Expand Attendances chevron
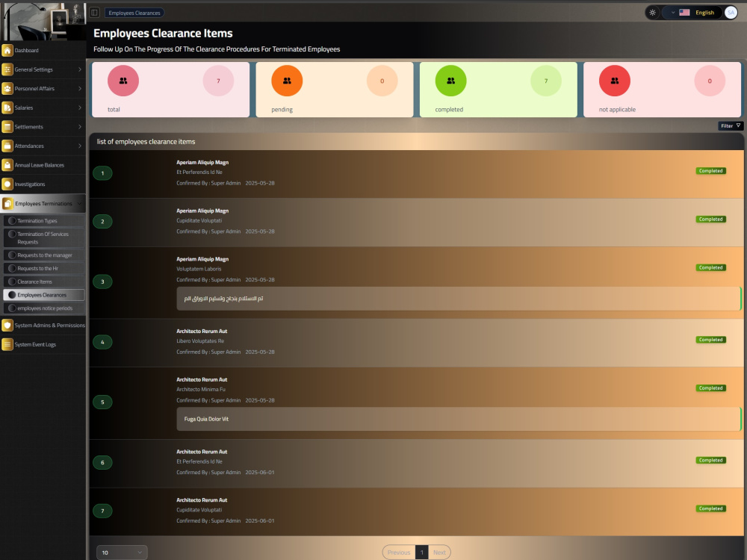747x560 pixels. 80,146
